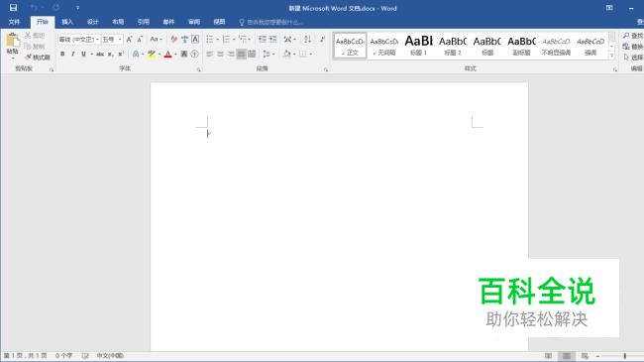The height and width of the screenshot is (362, 644).
Task: Expand the Styles gallery more arrow
Action: (611, 56)
